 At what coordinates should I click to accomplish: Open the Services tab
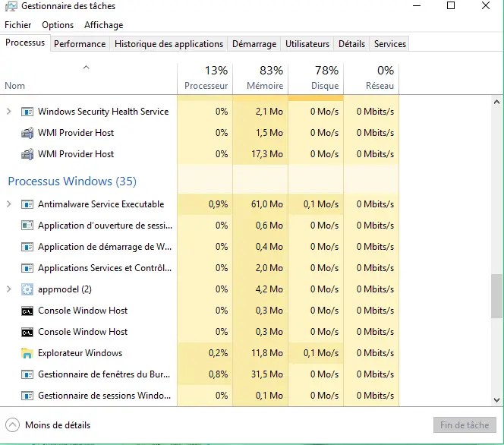click(390, 44)
